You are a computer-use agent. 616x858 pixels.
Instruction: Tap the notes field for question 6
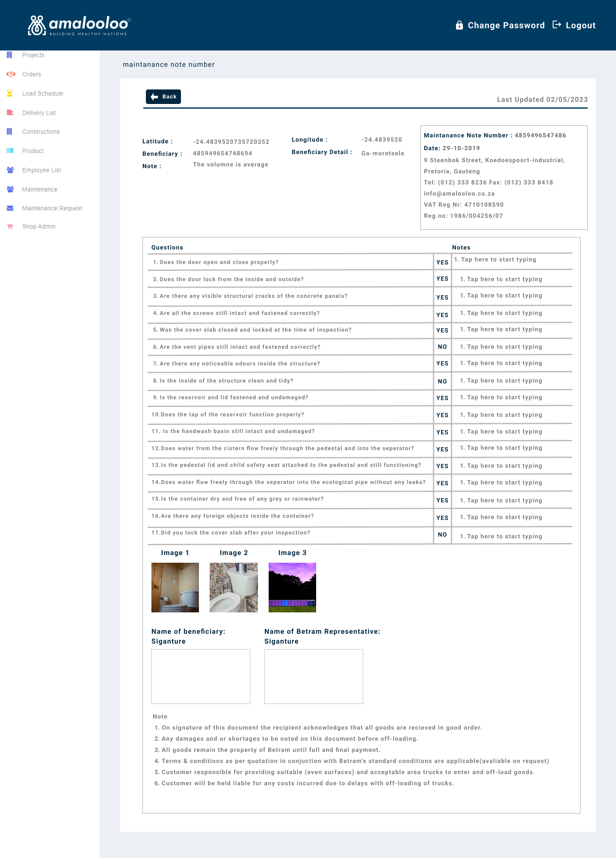tap(512, 347)
